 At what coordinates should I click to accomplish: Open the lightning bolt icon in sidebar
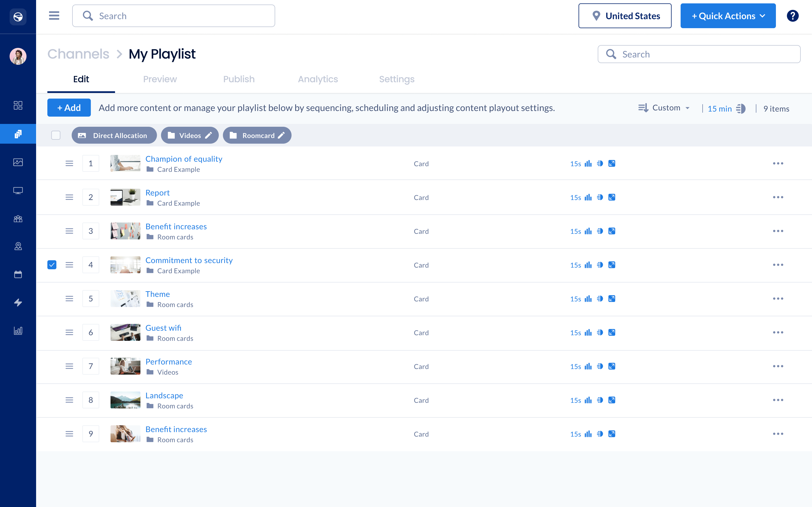point(18,303)
